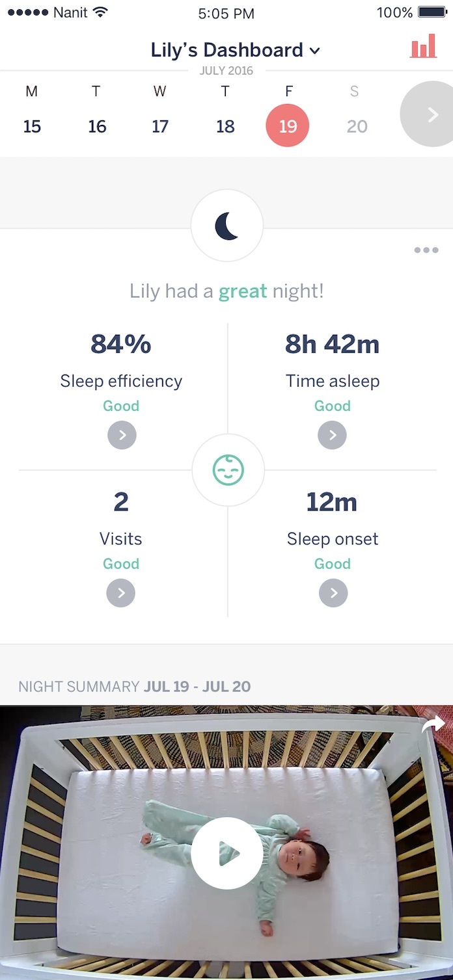
Task: Tap the crescent moon night icon
Action: 226,226
